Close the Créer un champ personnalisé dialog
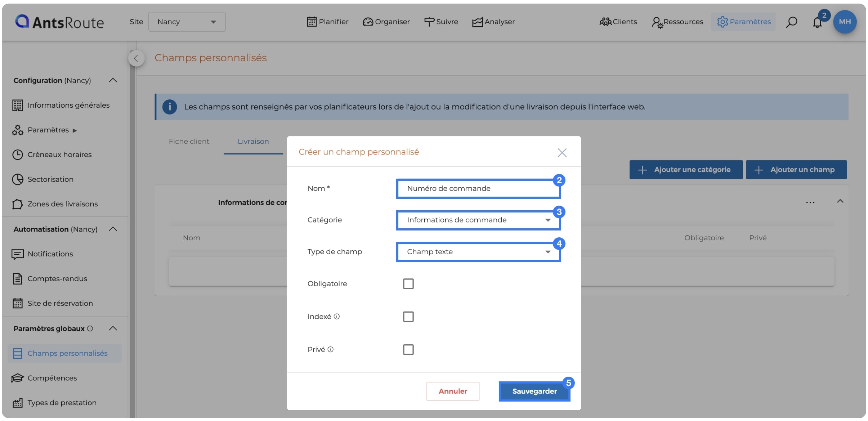The image size is (868, 421). pos(562,153)
